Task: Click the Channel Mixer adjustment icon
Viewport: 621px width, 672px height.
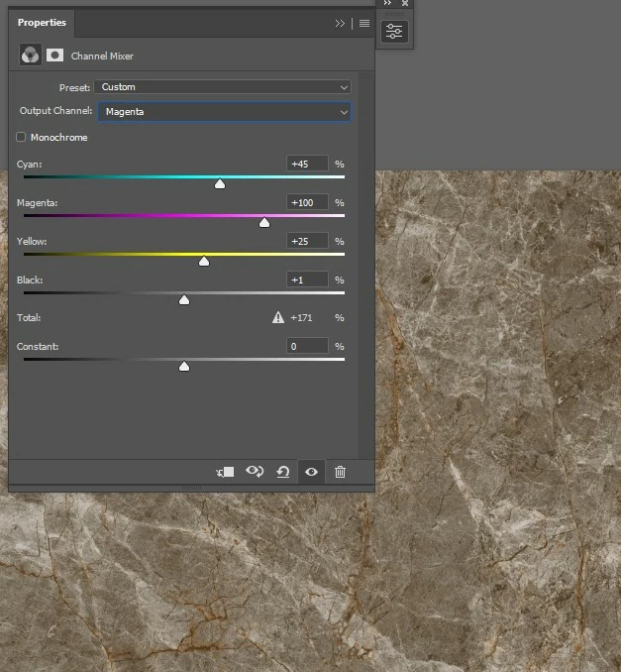Action: pyautogui.click(x=30, y=56)
